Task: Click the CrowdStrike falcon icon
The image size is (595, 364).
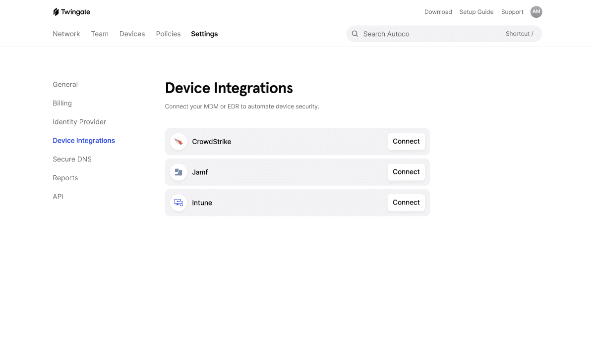Action: (178, 142)
